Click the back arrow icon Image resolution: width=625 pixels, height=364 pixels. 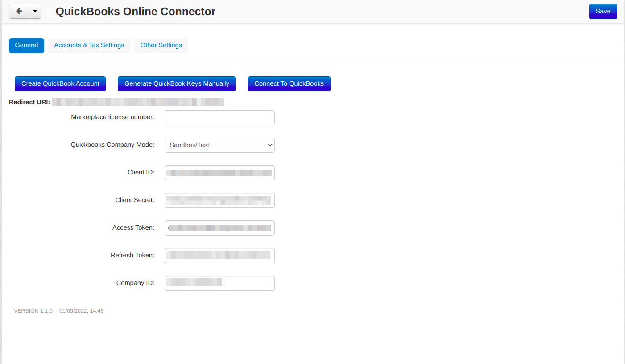click(19, 12)
